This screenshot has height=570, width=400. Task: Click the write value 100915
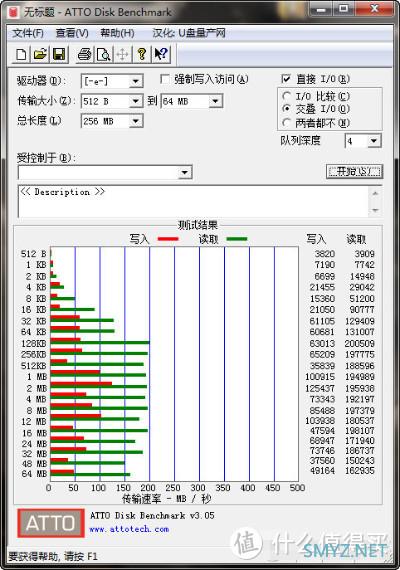pos(320,377)
